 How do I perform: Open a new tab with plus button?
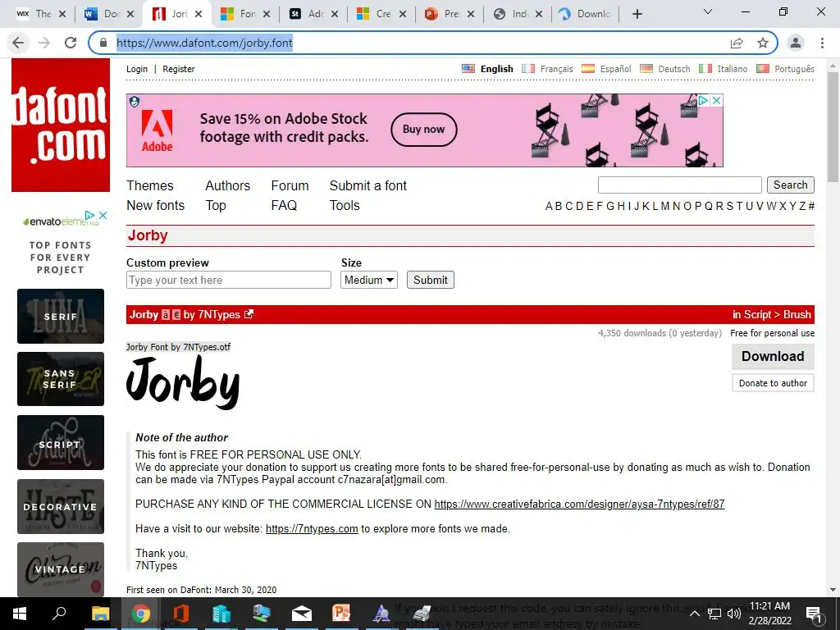pyautogui.click(x=637, y=14)
